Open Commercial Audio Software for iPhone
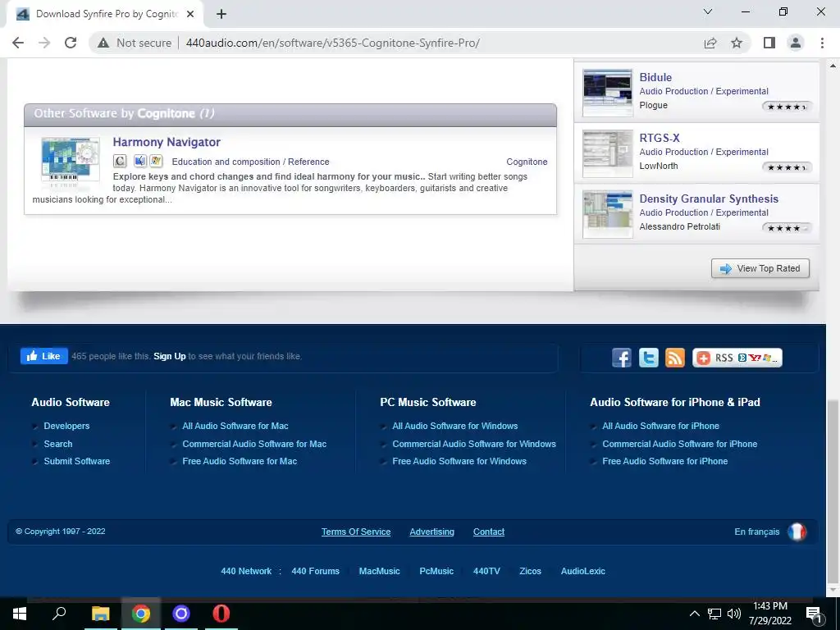Image resolution: width=840 pixels, height=630 pixels. click(679, 444)
